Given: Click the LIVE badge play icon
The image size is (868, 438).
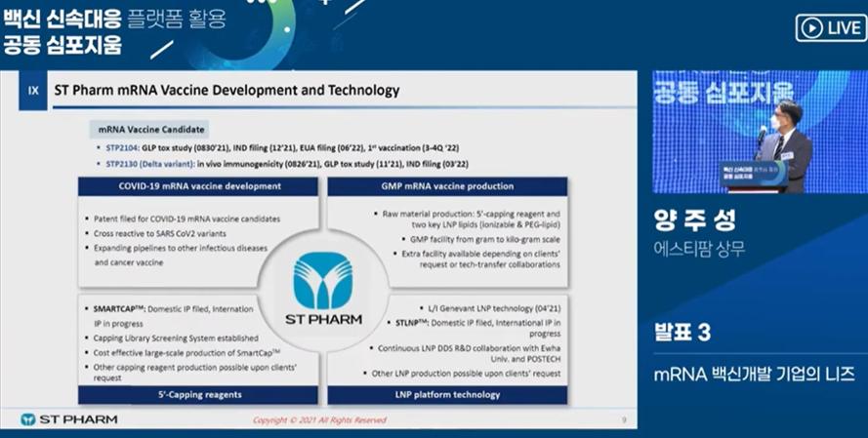Looking at the screenshot, I should [x=811, y=28].
